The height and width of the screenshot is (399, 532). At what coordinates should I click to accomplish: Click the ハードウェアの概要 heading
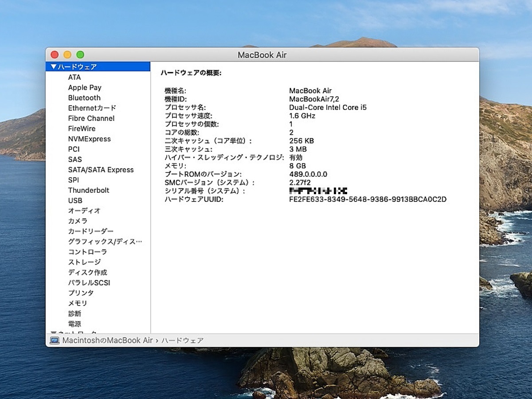(191, 73)
